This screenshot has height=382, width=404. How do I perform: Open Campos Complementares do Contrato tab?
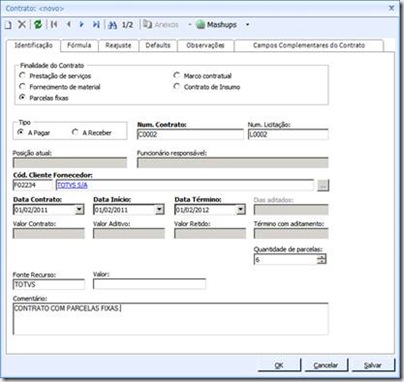click(x=309, y=45)
